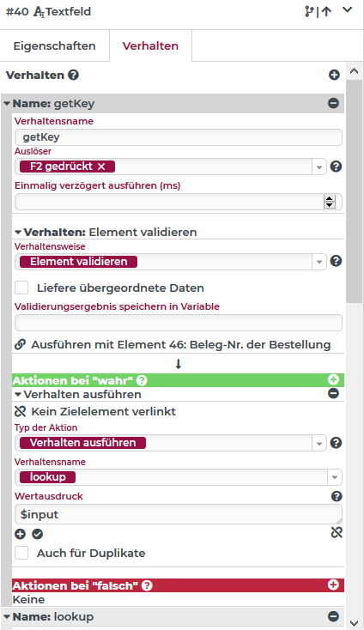This screenshot has height=630, width=364.
Task: Collapse the Name: getKey section
Action: click(x=7, y=104)
